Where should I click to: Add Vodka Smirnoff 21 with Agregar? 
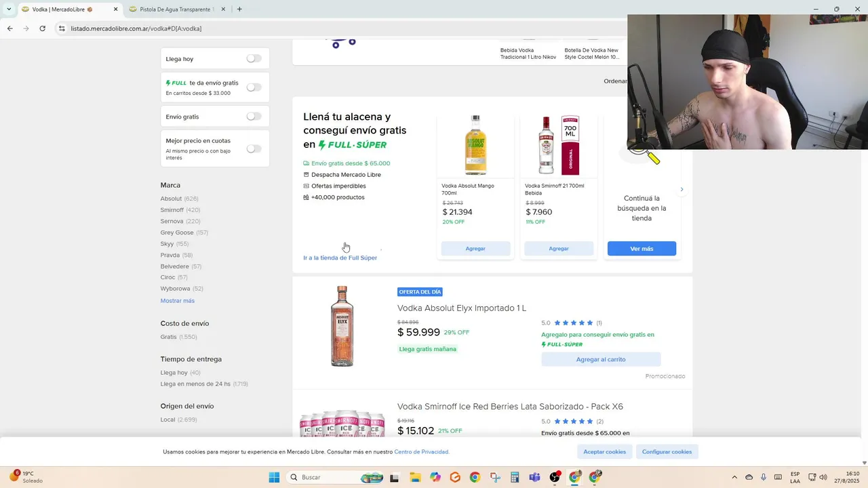coord(559,249)
